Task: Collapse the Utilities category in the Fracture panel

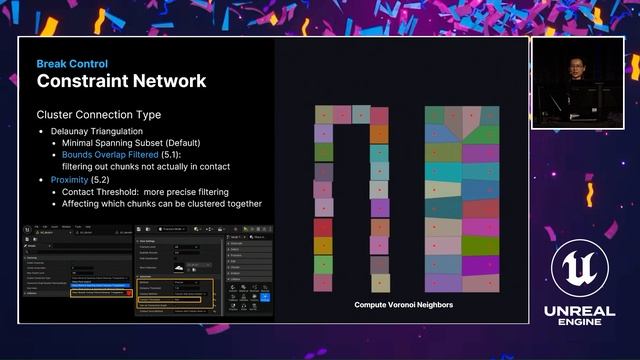Action: (x=249, y=279)
